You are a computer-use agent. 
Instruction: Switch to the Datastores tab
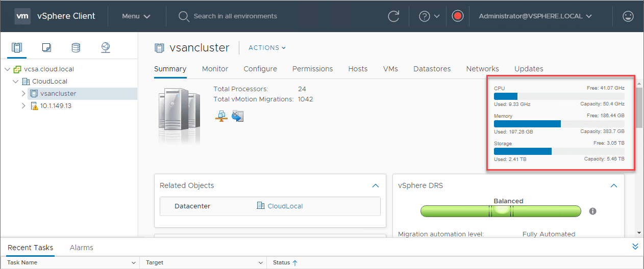tap(432, 69)
